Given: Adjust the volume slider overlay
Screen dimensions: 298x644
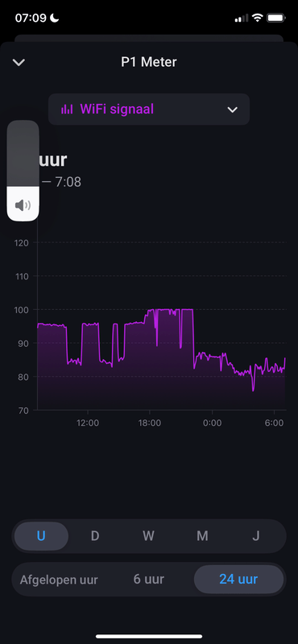Looking at the screenshot, I should point(23,171).
